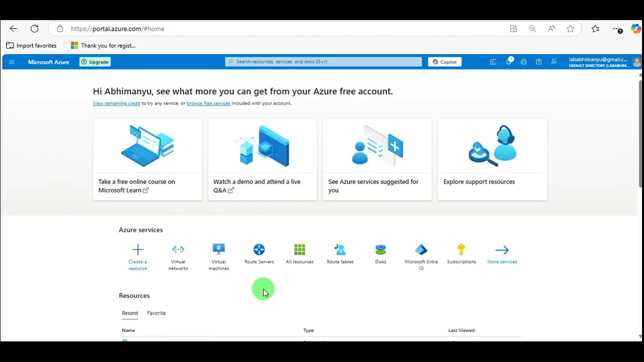Sort by the Name column header
This screenshot has width=644, height=362.
pyautogui.click(x=128, y=330)
